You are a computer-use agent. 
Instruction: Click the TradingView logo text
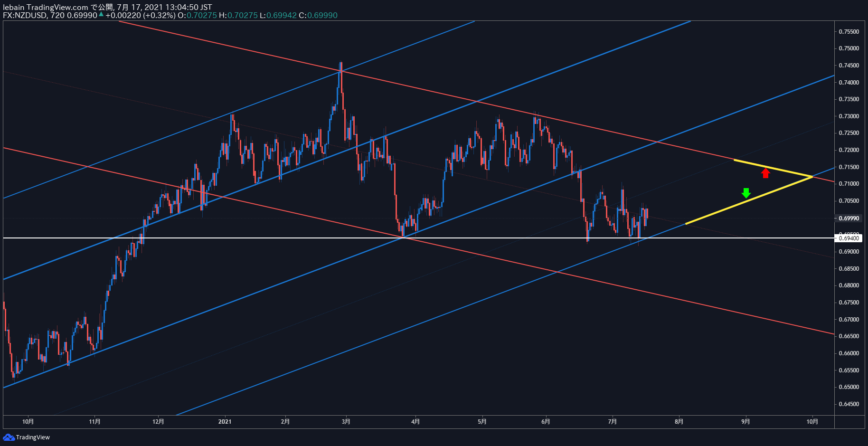point(33,437)
